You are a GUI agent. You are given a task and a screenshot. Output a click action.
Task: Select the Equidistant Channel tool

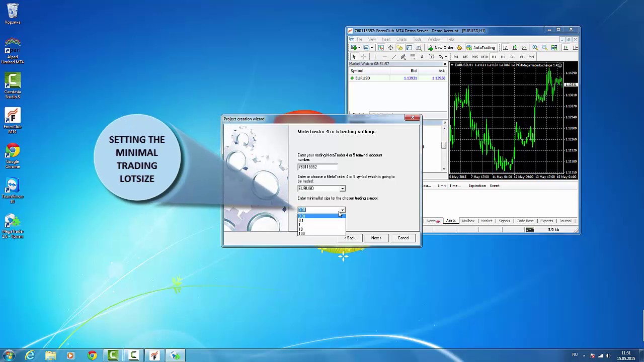pyautogui.click(x=404, y=57)
